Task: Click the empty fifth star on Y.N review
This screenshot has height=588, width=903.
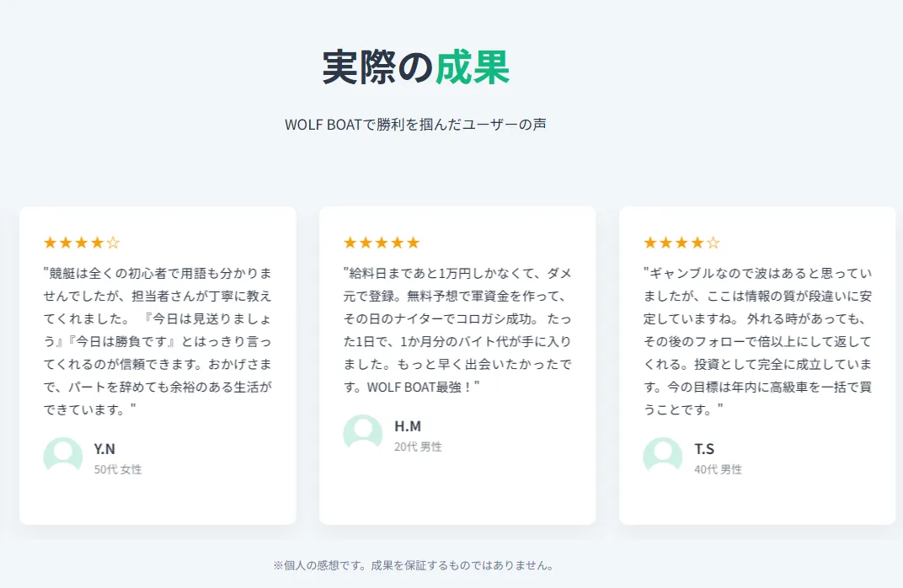Action: click(114, 243)
